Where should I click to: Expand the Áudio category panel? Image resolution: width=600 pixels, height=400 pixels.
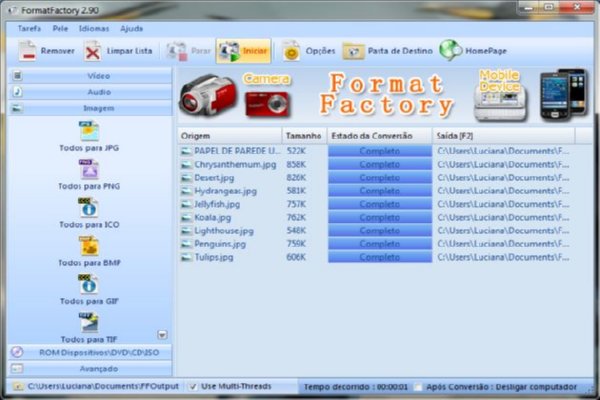tap(90, 92)
